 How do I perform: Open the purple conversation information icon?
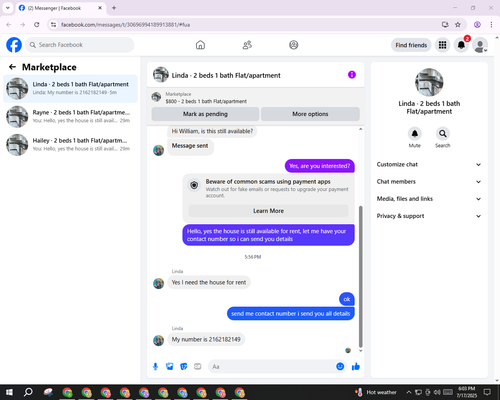[x=352, y=75]
